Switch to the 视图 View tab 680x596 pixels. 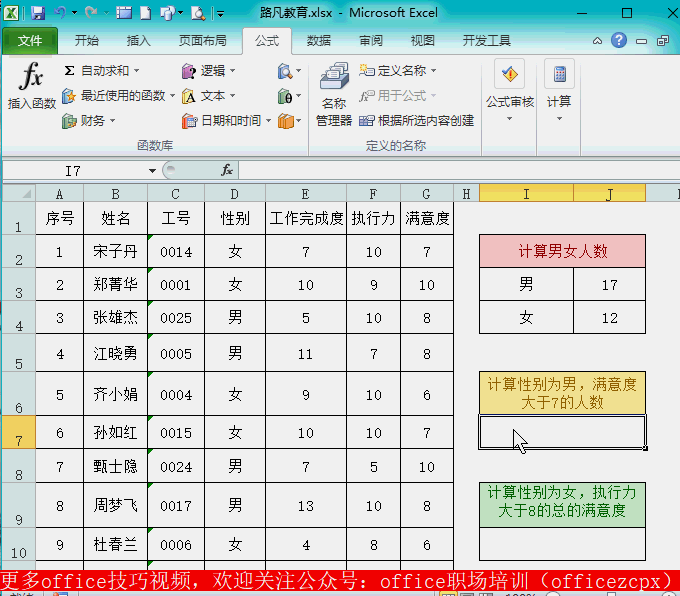pos(423,41)
